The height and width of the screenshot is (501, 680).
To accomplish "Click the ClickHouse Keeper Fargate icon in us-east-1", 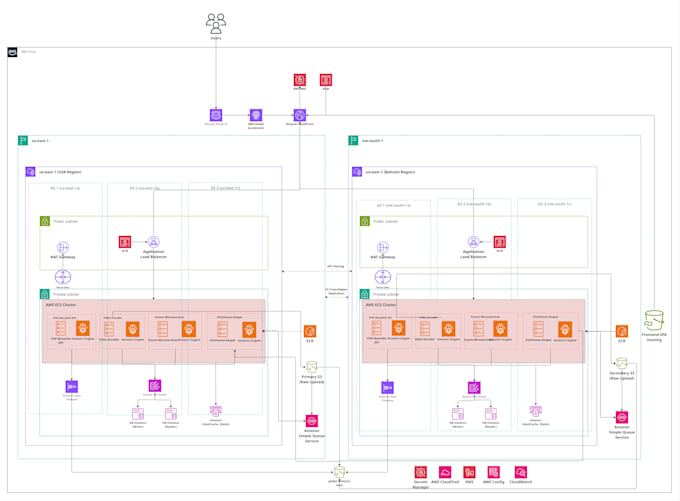I will pyautogui.click(x=249, y=330).
